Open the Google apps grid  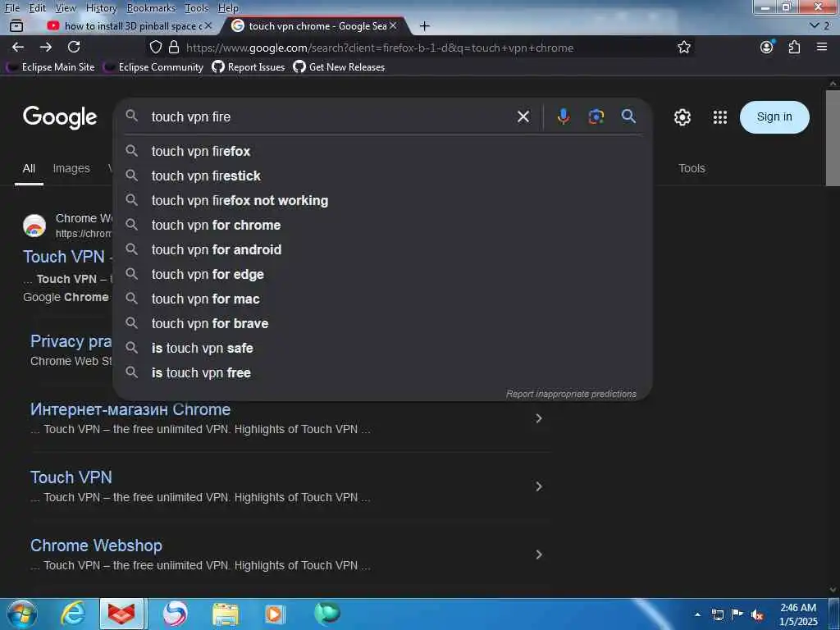tap(720, 117)
